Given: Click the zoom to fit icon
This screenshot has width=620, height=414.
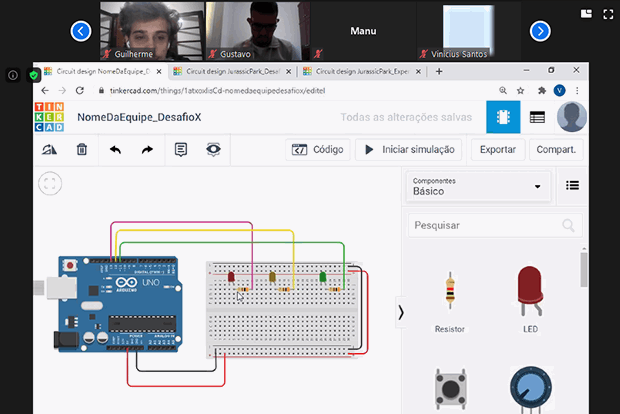Looking at the screenshot, I should pos(50,183).
